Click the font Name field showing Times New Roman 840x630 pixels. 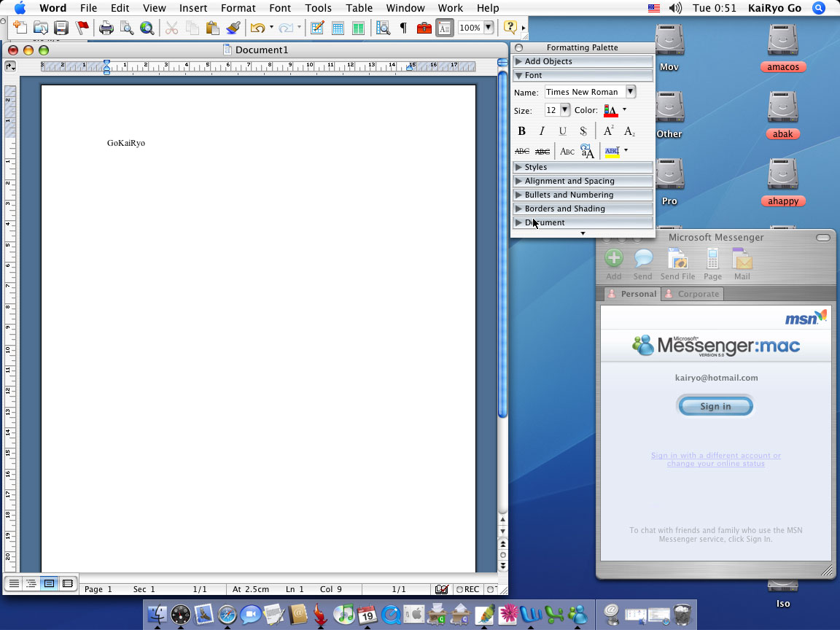click(585, 92)
